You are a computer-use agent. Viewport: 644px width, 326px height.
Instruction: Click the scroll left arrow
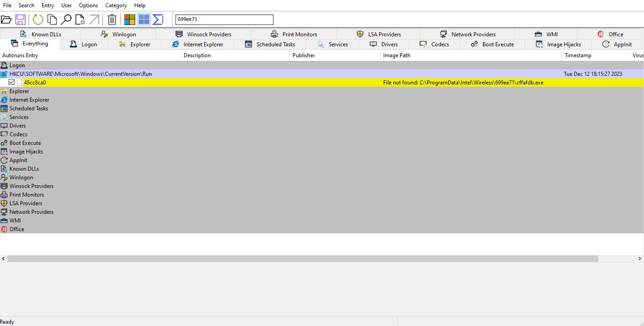pos(4,258)
